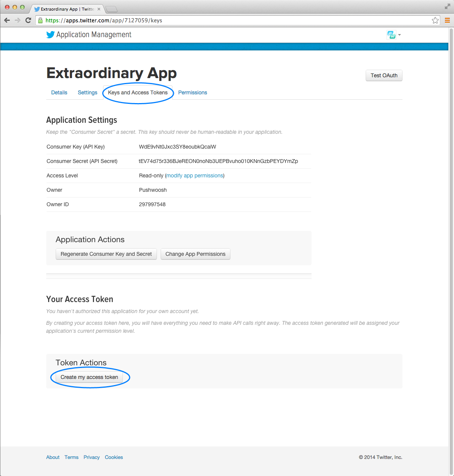Open the Permissions tab
454x476 pixels.
coord(193,92)
